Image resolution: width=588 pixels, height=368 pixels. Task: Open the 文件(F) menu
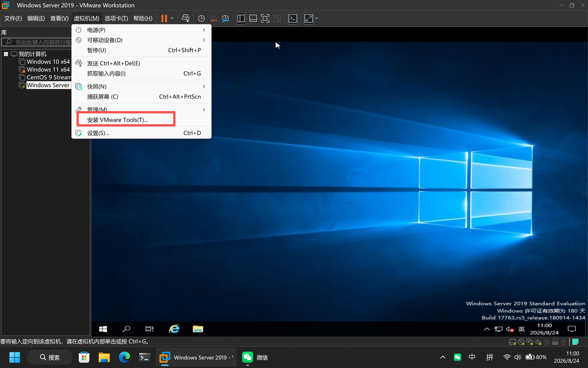click(13, 18)
